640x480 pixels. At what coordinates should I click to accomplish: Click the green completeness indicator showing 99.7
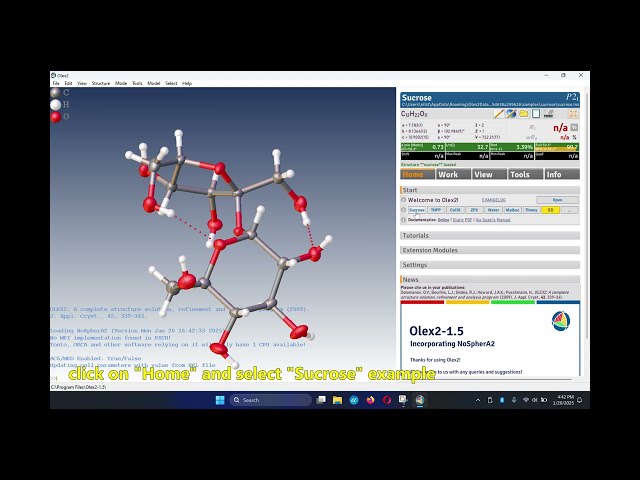[557, 147]
